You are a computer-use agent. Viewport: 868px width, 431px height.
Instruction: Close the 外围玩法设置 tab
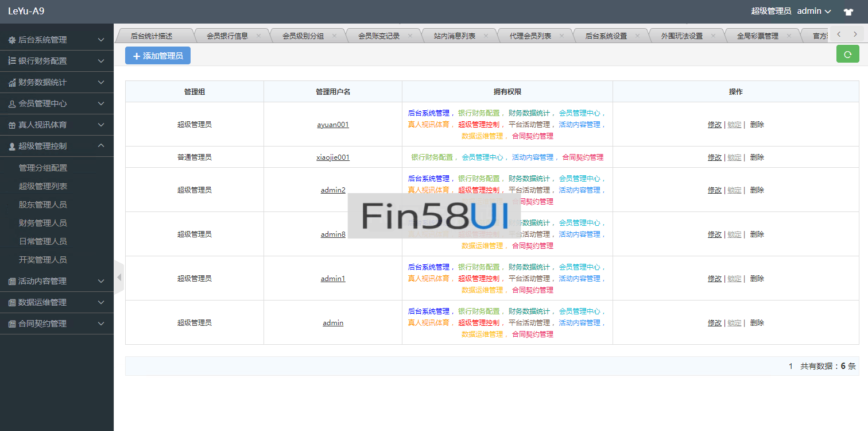[x=713, y=36]
